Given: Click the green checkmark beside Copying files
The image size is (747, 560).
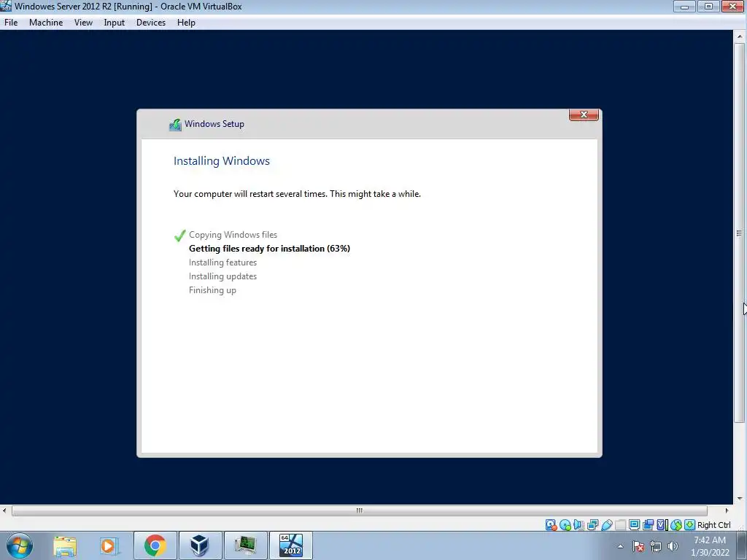Looking at the screenshot, I should (179, 236).
